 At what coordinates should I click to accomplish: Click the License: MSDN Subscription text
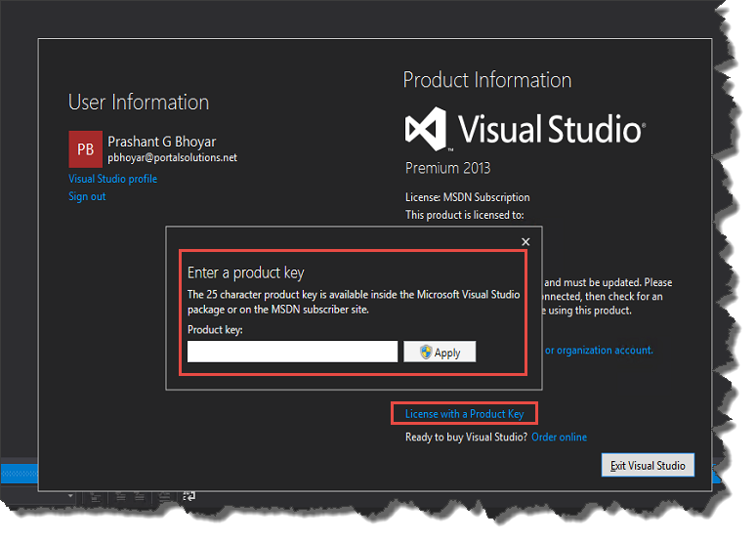pos(467,197)
